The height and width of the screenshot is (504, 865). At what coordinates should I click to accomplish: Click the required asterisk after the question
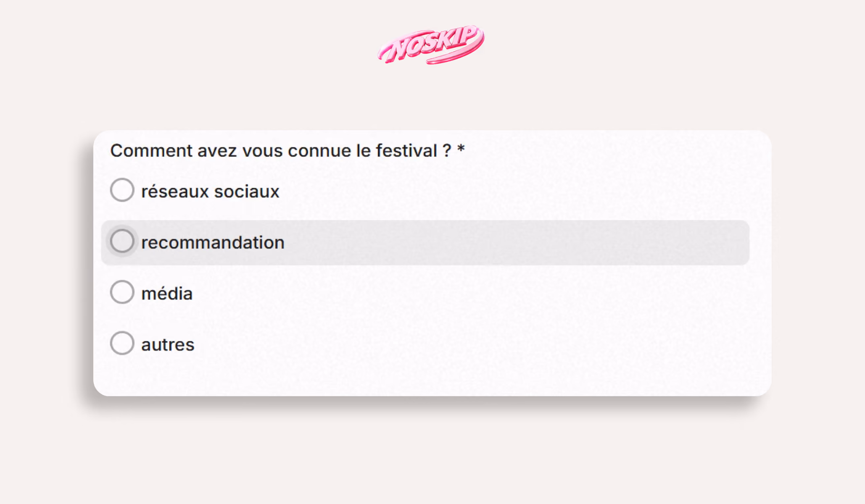coord(461,149)
